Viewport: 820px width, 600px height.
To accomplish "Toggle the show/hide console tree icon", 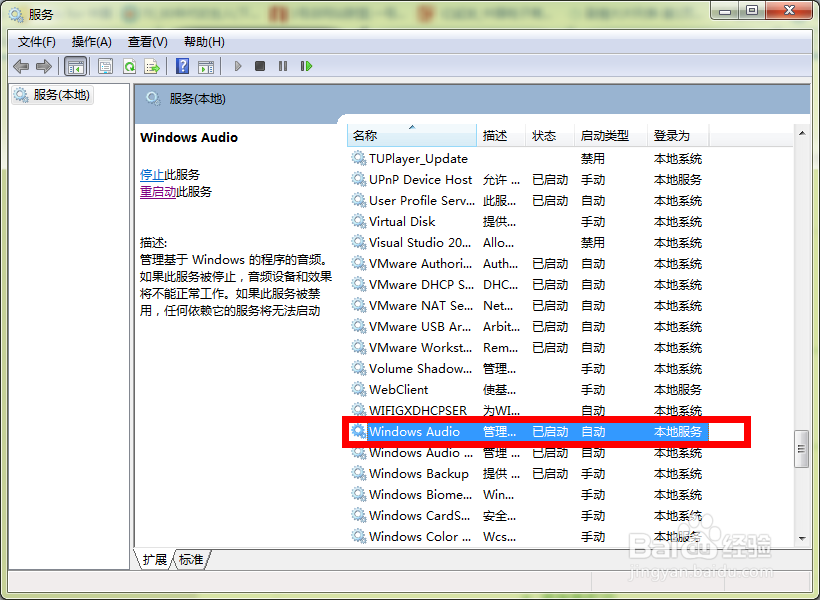I will click(x=75, y=66).
